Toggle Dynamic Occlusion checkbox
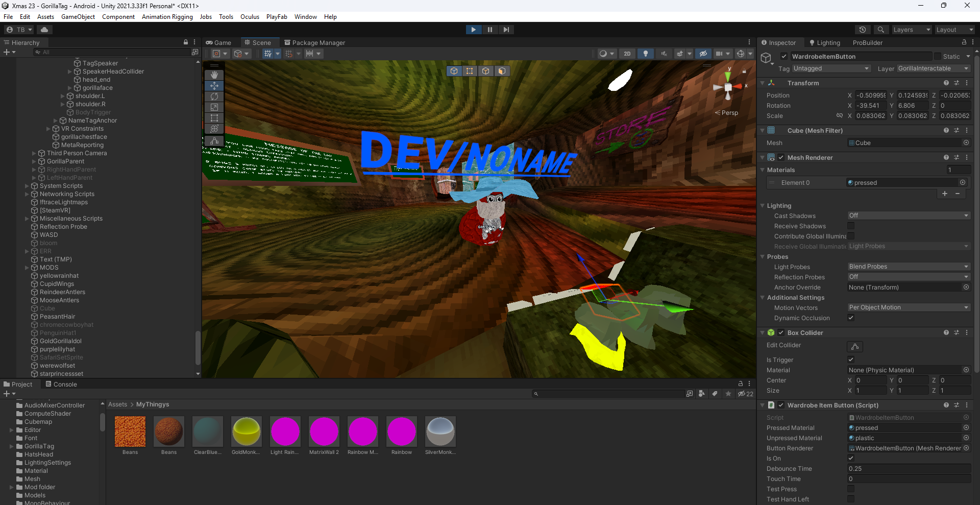Viewport: 980px width, 505px height. pyautogui.click(x=851, y=318)
